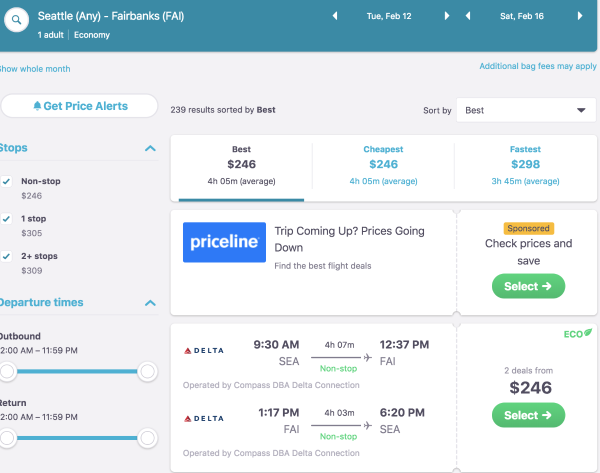Click Select on priceline sponsored card

528,286
